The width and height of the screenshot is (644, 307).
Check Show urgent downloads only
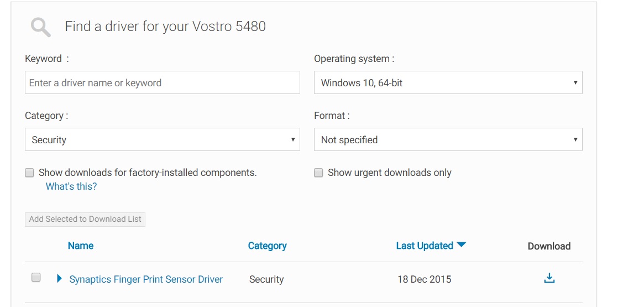click(x=318, y=173)
